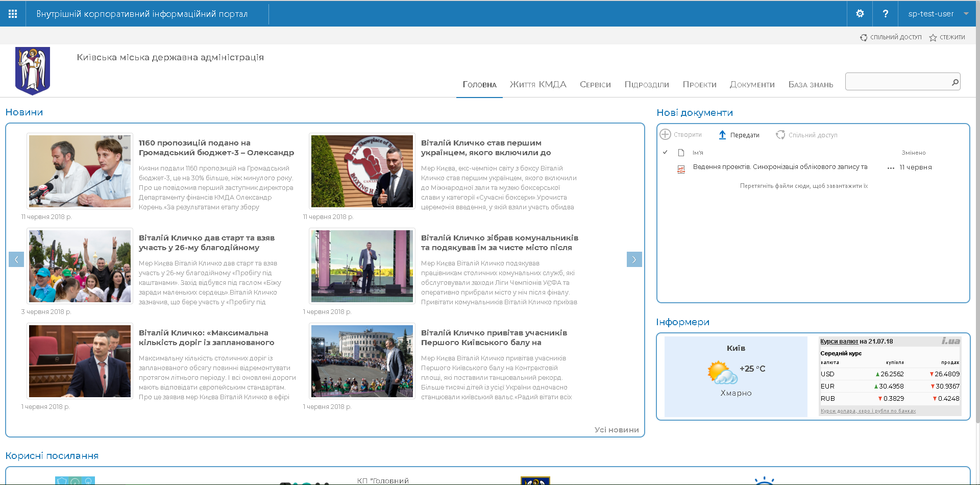Open the Усі новини link

click(x=616, y=430)
